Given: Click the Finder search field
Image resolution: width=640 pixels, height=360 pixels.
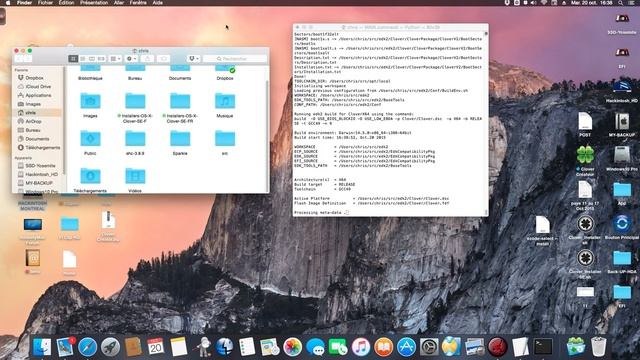Looking at the screenshot, I should coord(235,59).
